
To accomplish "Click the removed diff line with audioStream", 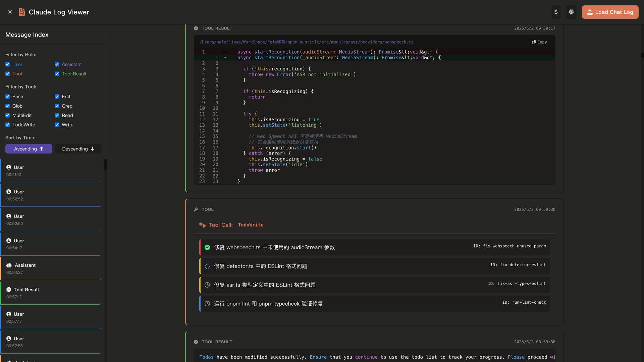I will click(374, 52).
